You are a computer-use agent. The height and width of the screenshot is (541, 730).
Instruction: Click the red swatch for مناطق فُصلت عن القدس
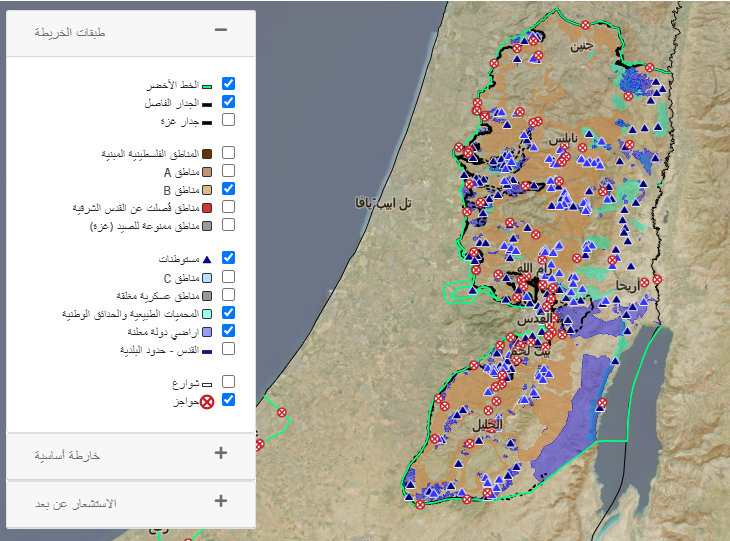pyautogui.click(x=206, y=208)
